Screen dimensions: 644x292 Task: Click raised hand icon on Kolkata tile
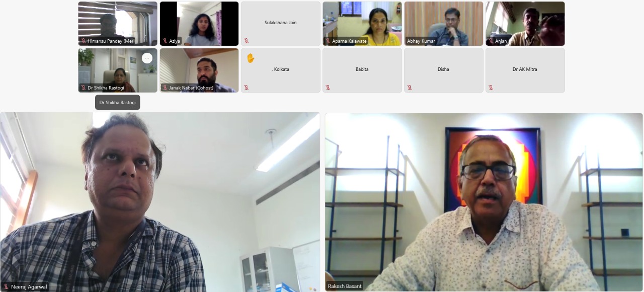[250, 58]
